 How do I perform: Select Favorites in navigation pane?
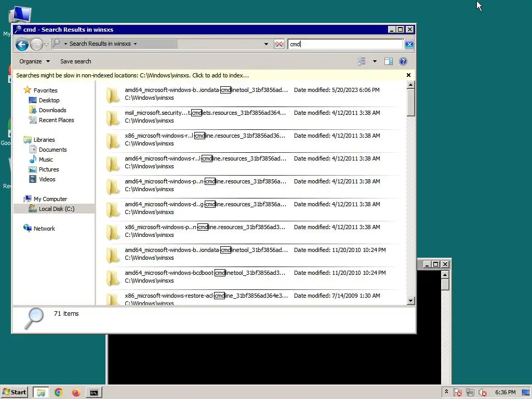[x=45, y=90]
